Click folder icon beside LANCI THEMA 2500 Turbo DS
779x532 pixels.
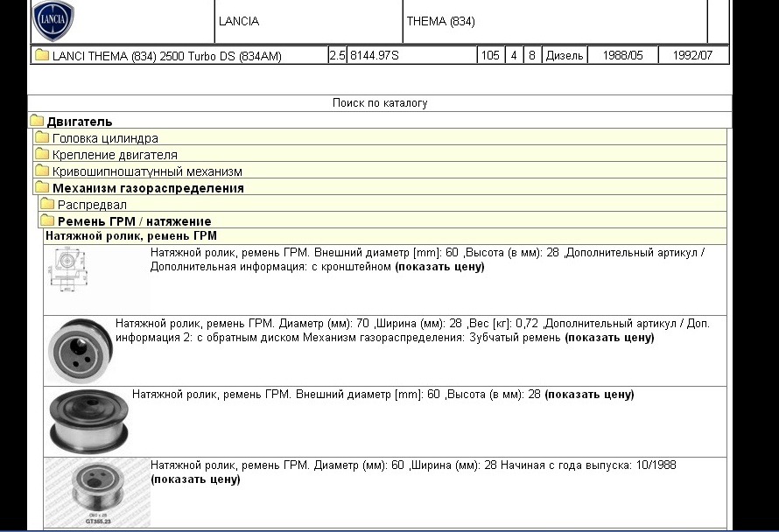(41, 56)
